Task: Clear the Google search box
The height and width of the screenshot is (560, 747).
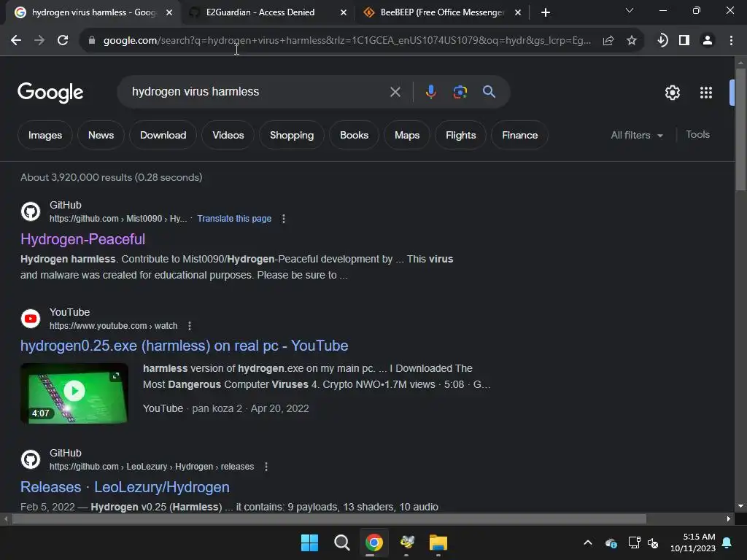Action: click(x=395, y=92)
